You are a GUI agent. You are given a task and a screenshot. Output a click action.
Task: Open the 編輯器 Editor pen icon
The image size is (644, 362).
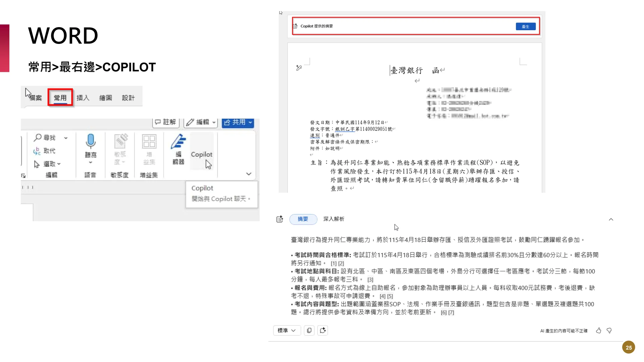pyautogui.click(x=178, y=141)
